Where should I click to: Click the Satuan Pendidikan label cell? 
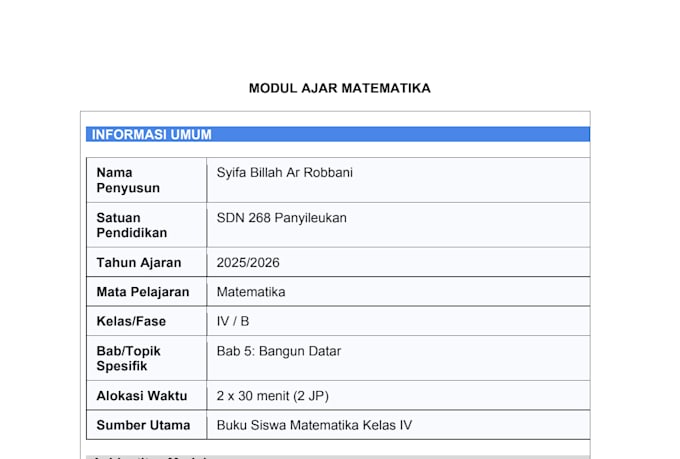(x=147, y=225)
